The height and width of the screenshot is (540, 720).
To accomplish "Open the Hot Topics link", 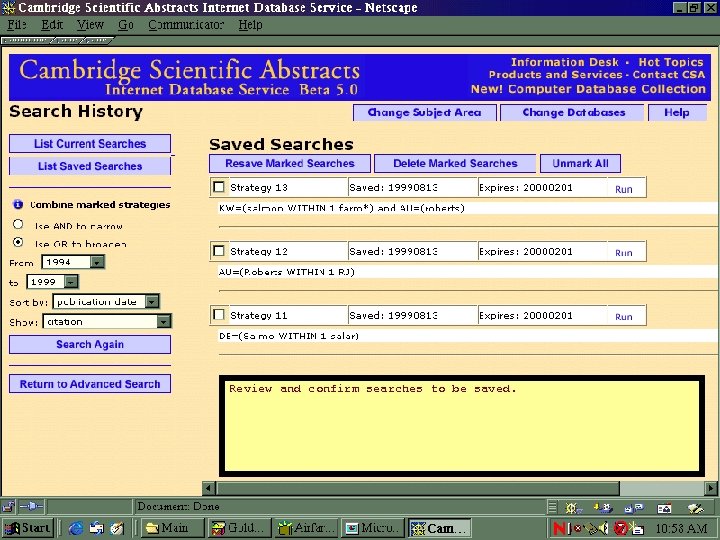I will click(671, 62).
